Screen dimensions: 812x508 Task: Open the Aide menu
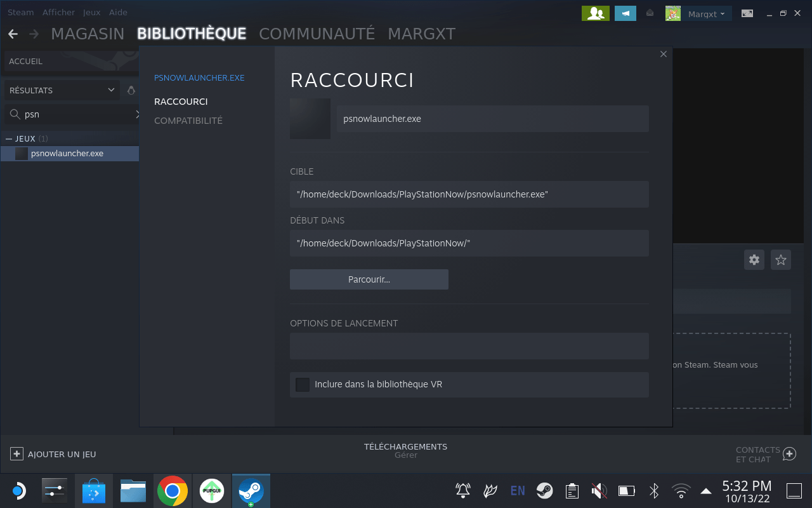coord(117,13)
